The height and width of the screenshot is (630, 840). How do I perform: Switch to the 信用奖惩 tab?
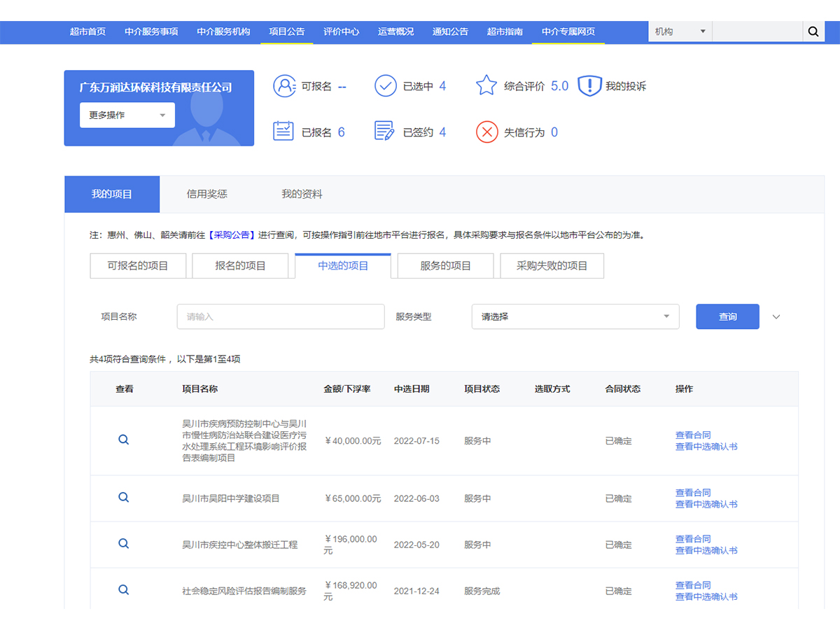pos(207,195)
